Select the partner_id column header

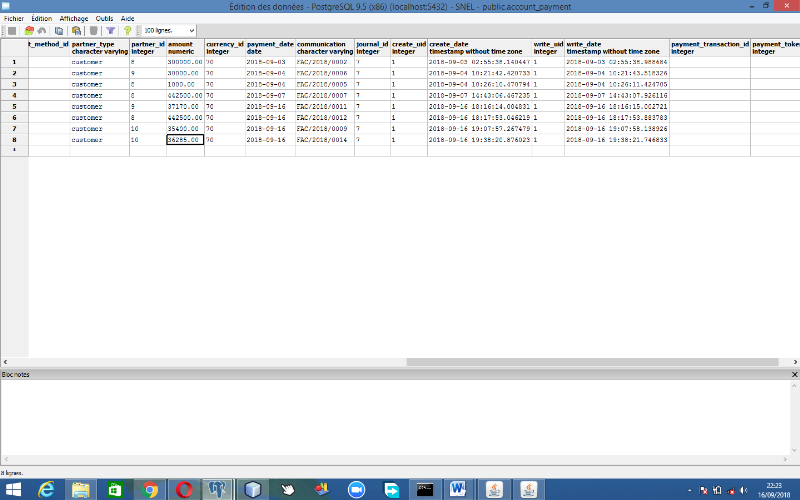coord(148,48)
